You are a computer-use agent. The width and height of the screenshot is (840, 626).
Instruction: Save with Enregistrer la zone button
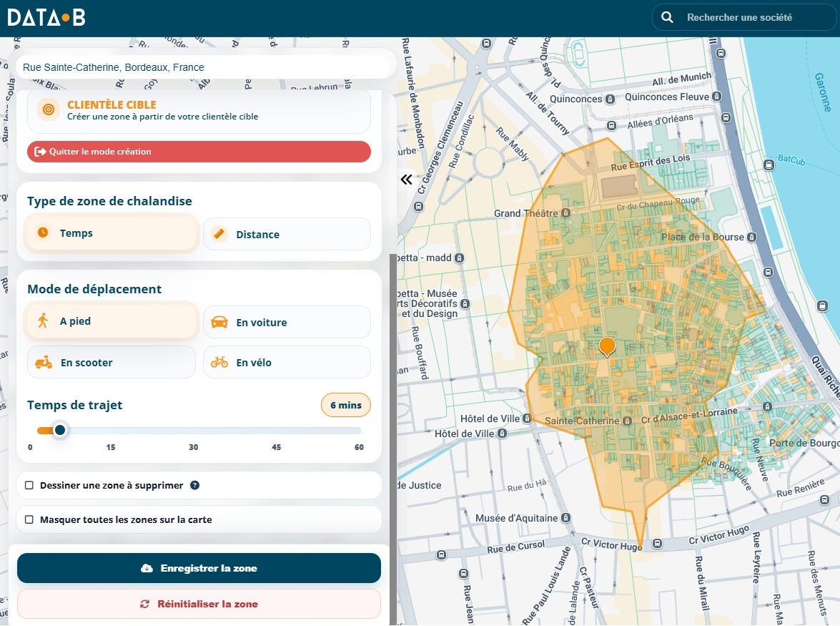click(199, 568)
